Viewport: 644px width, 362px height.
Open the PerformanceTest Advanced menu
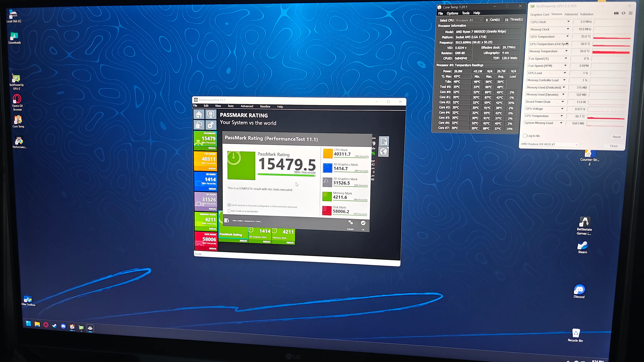pos(247,106)
